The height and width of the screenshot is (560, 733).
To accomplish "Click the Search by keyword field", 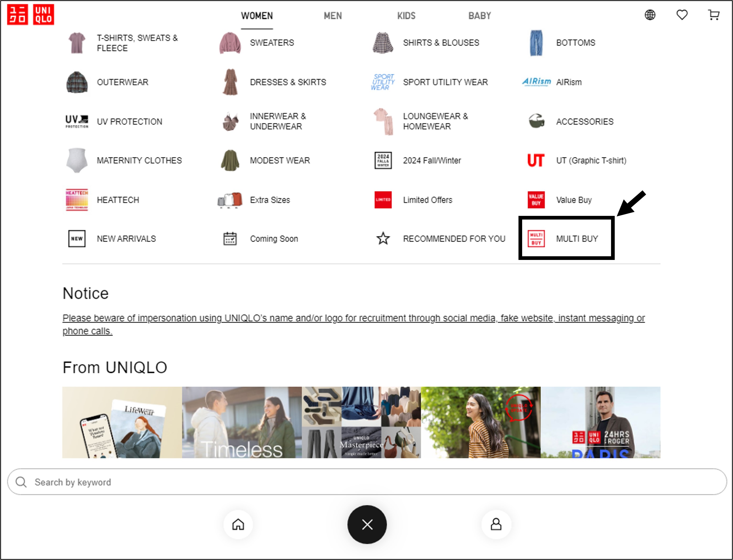I will (x=367, y=482).
